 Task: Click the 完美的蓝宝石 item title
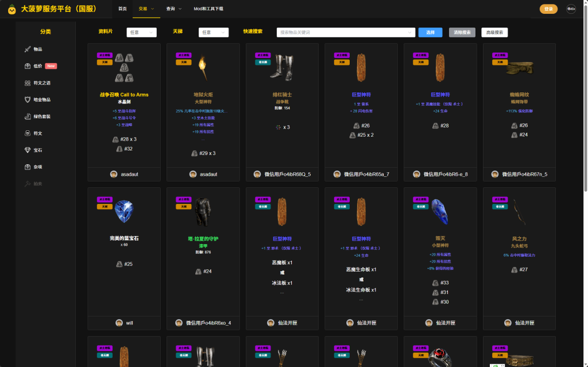[x=124, y=238]
